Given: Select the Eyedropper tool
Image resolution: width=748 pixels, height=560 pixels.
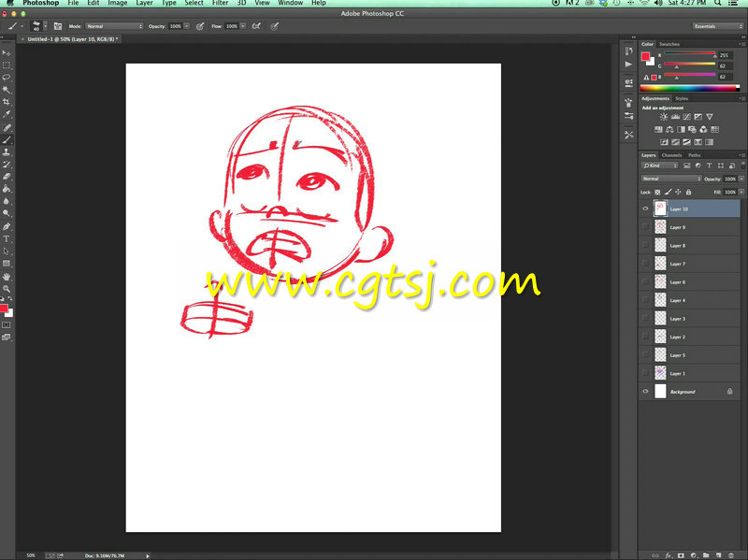Looking at the screenshot, I should [7, 114].
